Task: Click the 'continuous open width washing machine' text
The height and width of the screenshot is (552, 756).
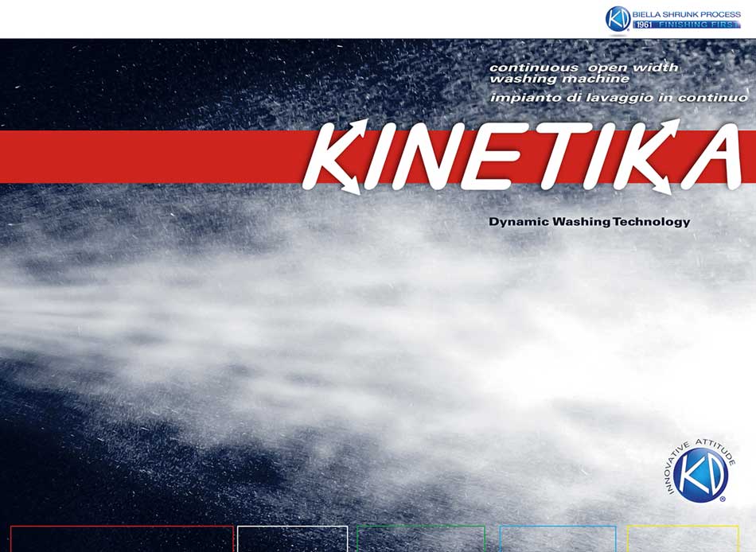Action: (584, 73)
